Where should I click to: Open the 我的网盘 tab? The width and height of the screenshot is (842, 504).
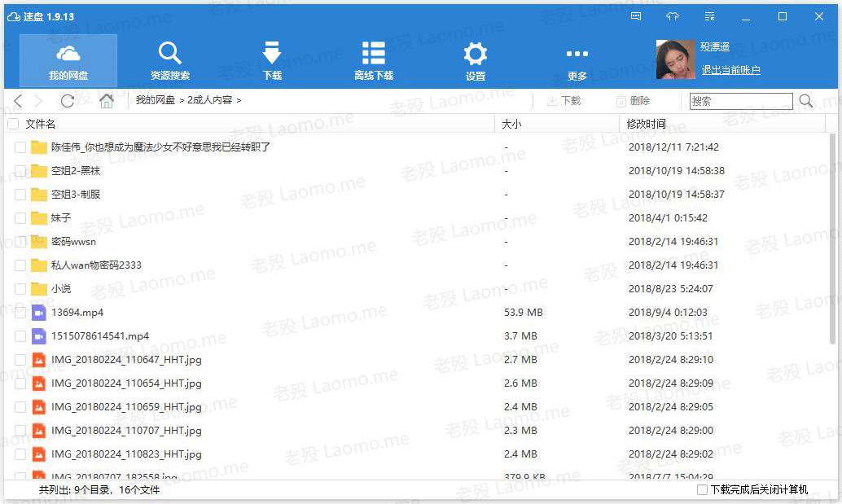[x=68, y=60]
